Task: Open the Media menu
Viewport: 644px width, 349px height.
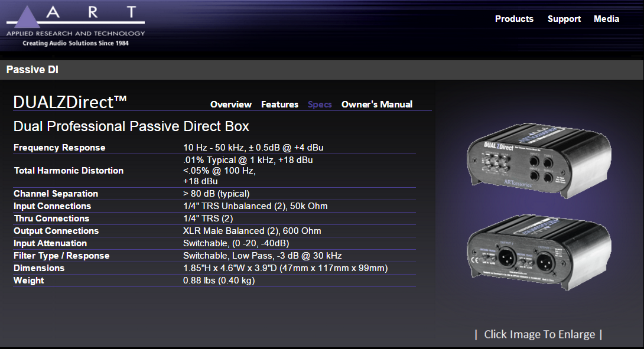Action: coord(606,19)
